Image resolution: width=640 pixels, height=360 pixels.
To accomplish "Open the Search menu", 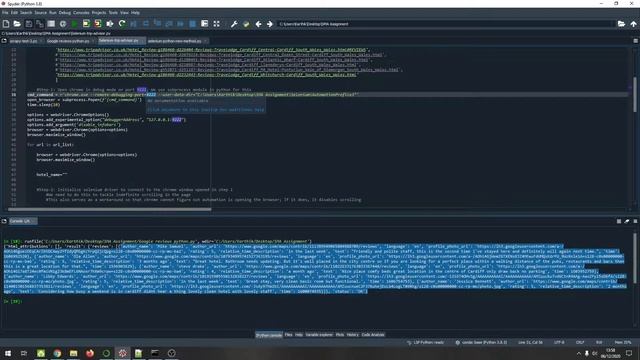I will [x=26, y=13].
